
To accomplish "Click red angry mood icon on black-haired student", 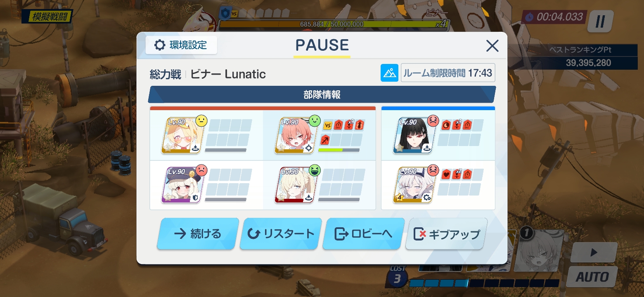I will pos(433,120).
